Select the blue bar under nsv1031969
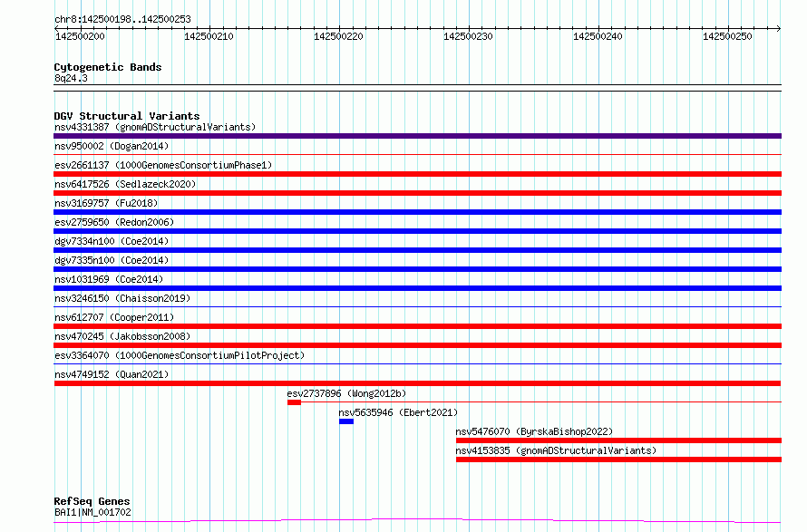The image size is (807, 532). (x=417, y=288)
